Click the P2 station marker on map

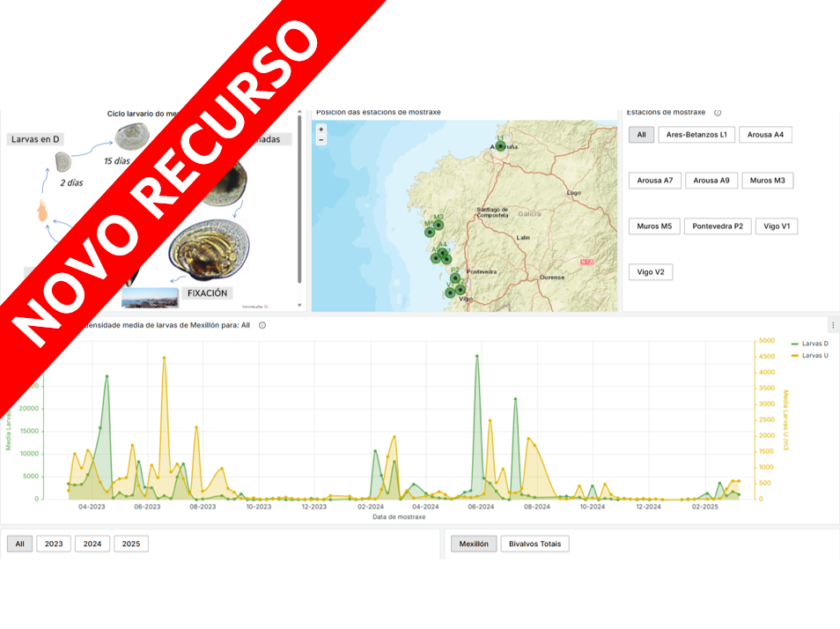455,278
